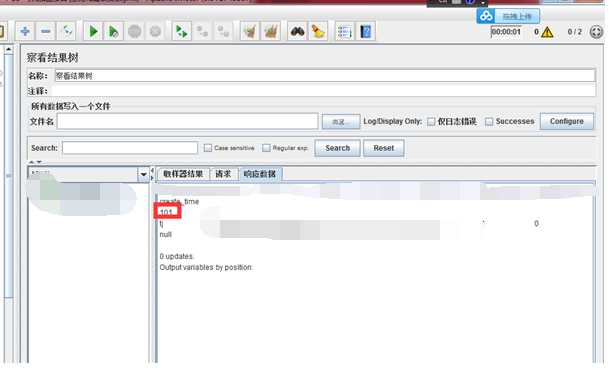This screenshot has width=616, height=387.
Task: Click the Configure button
Action: click(x=566, y=121)
